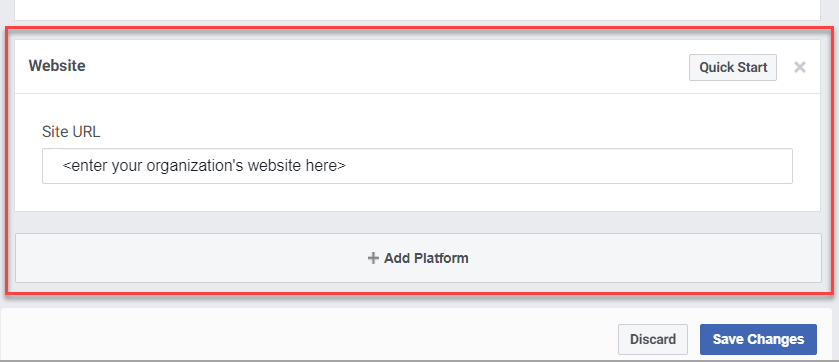The width and height of the screenshot is (839, 362).
Task: Click the organization's website placeholder text
Action: coord(204,166)
